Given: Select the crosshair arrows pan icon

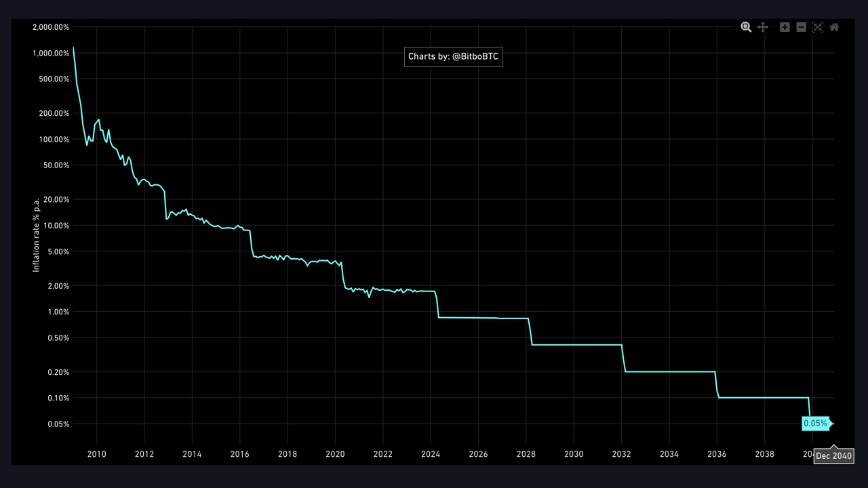Looking at the screenshot, I should (763, 27).
